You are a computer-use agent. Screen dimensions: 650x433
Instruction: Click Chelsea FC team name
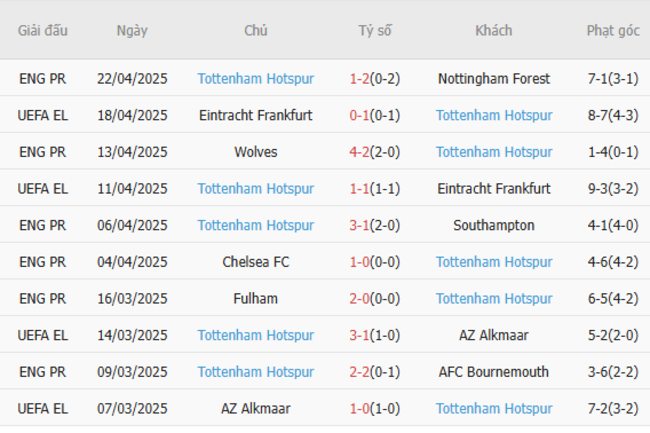(255, 262)
